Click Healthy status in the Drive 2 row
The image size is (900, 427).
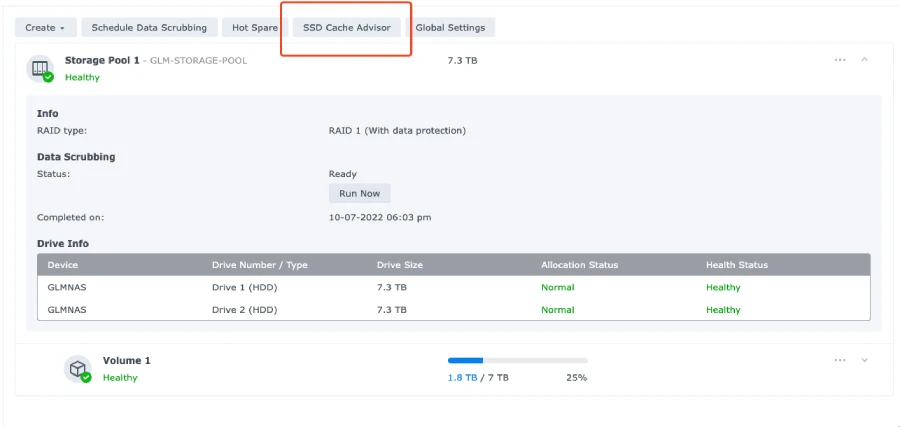723,310
